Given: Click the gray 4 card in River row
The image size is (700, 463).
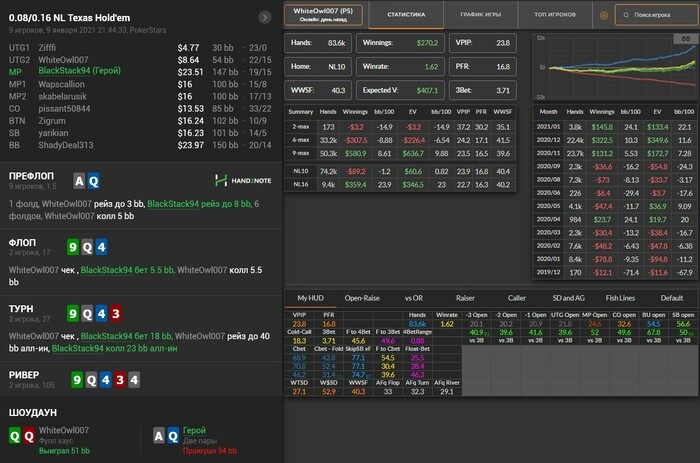Looking at the screenshot, I should (x=134, y=380).
